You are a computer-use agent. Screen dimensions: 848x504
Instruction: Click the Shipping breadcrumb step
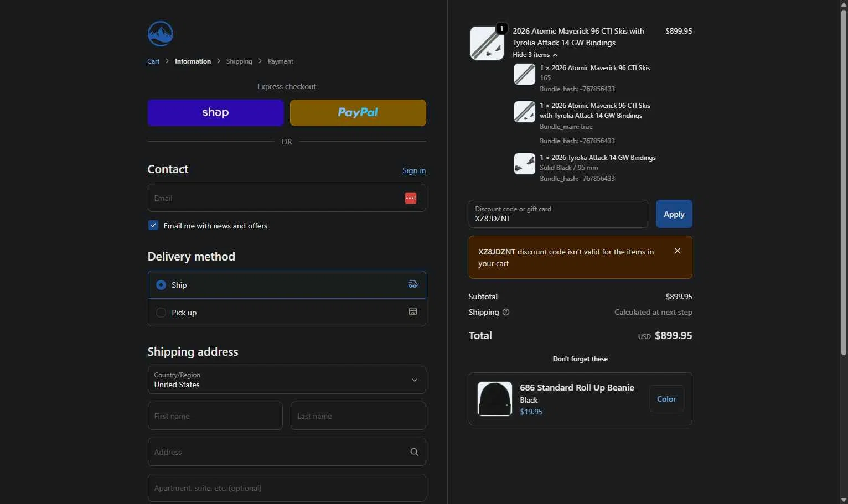click(x=239, y=61)
